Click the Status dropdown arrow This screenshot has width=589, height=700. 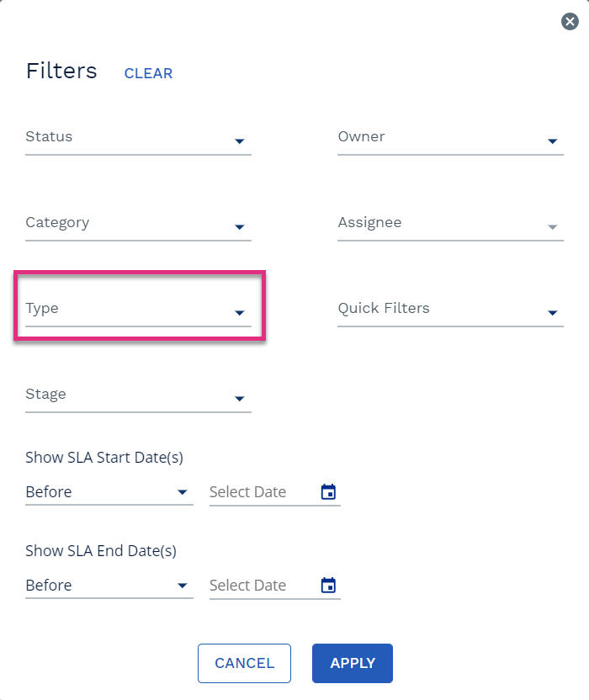[240, 141]
